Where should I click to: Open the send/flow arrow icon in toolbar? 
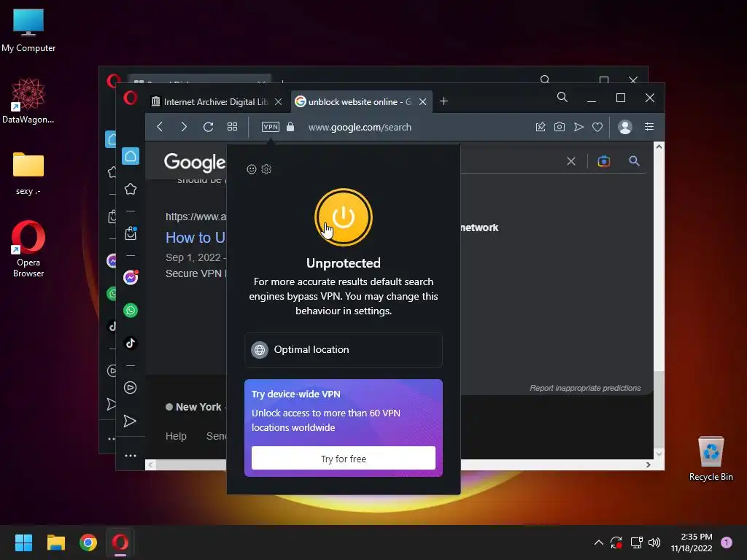[x=578, y=127]
